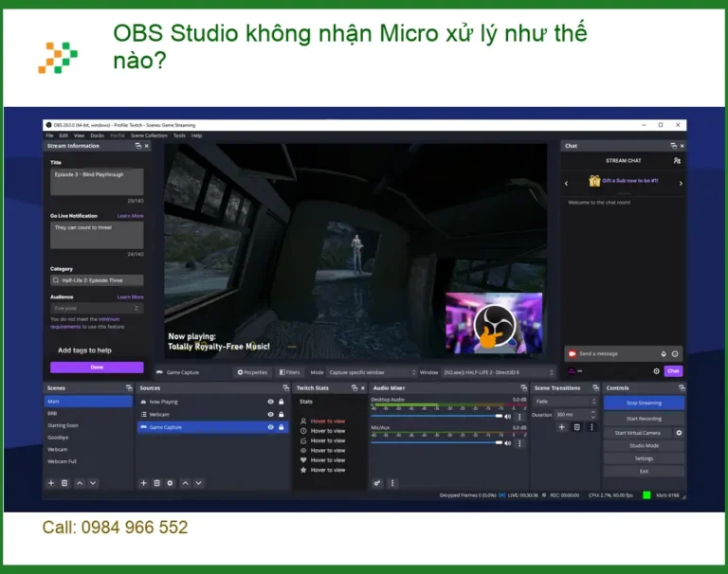This screenshot has height=574, width=728.
Task: Enable Studio Mode button
Action: [644, 445]
